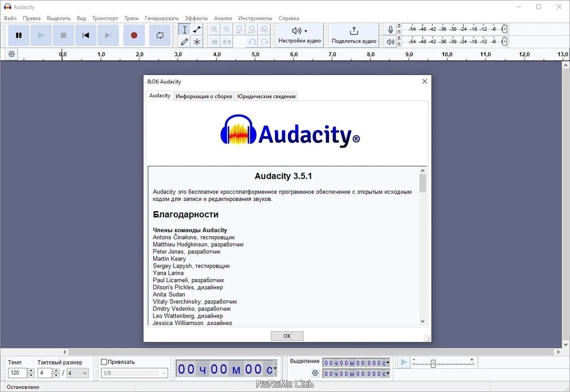Open selection start time format dropdown
The image size is (570, 392).
pos(388,363)
